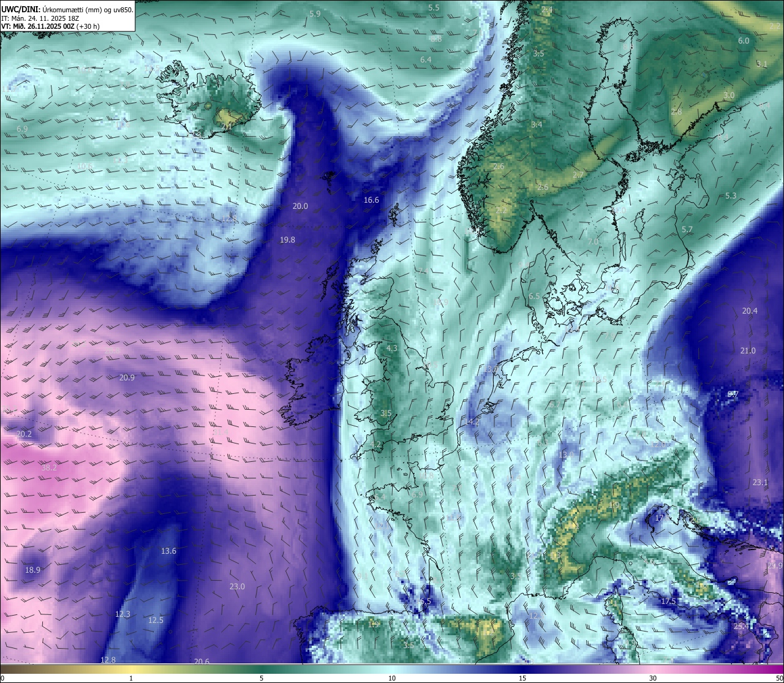Click the colorbar tick label 30
The image size is (784, 683).
[653, 678]
